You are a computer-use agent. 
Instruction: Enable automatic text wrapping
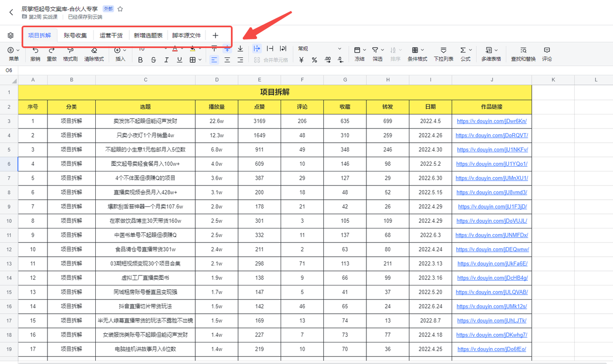pos(283,48)
